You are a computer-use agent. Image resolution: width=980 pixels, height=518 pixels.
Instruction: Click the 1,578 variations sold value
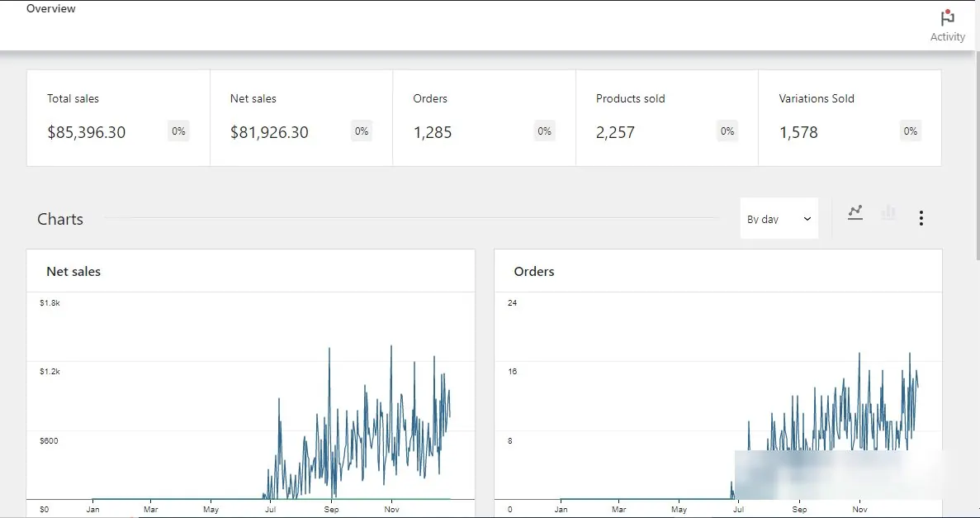tap(798, 133)
